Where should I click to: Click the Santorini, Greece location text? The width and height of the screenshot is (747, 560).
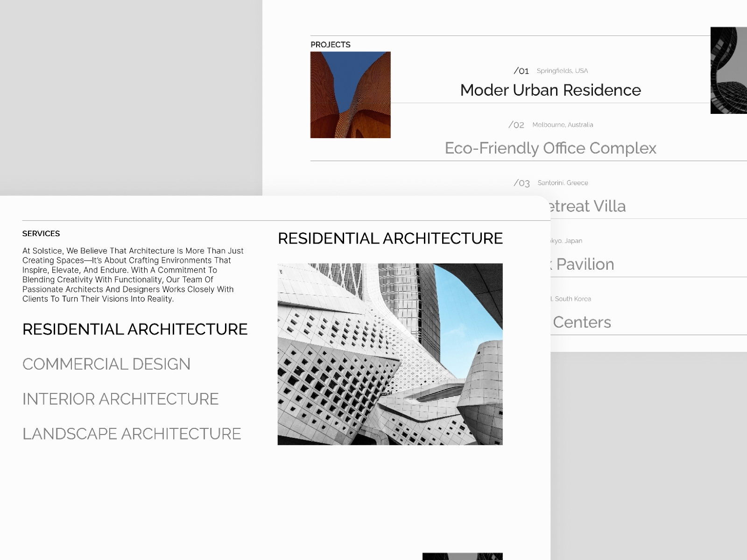pyautogui.click(x=563, y=183)
